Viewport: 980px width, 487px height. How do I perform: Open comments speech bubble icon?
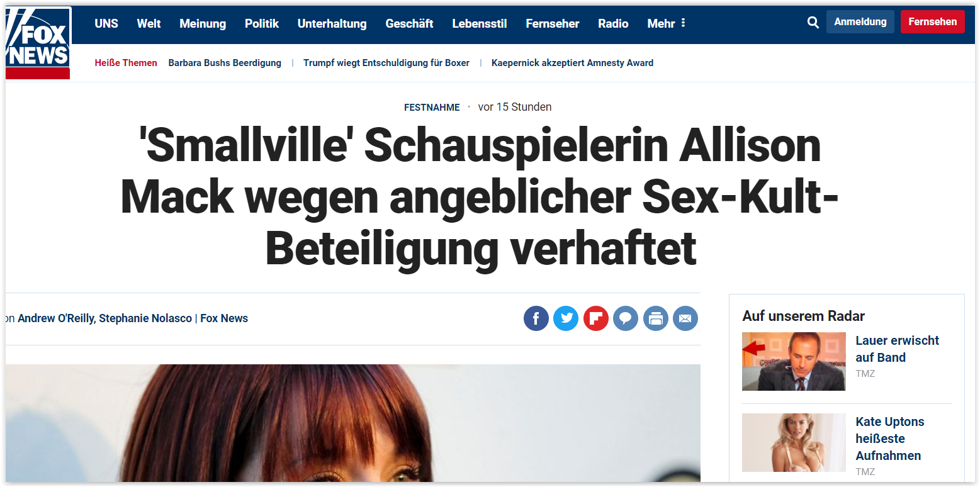[x=626, y=318]
